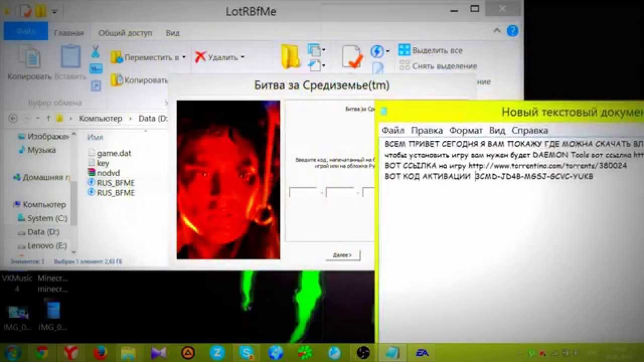Open Google Chrome from the taskbar
Image resolution: width=644 pixels, height=362 pixels.
(x=42, y=352)
